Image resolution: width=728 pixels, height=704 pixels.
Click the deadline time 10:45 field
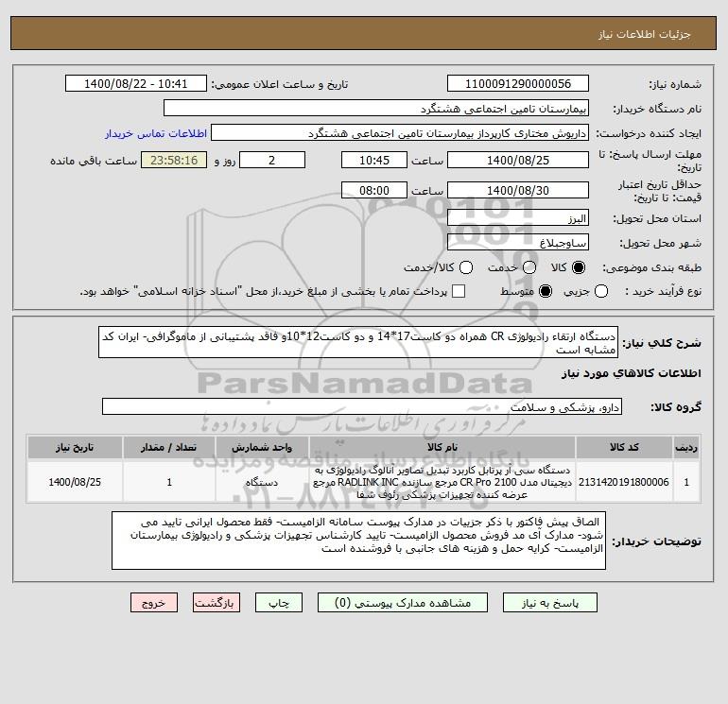point(374,160)
